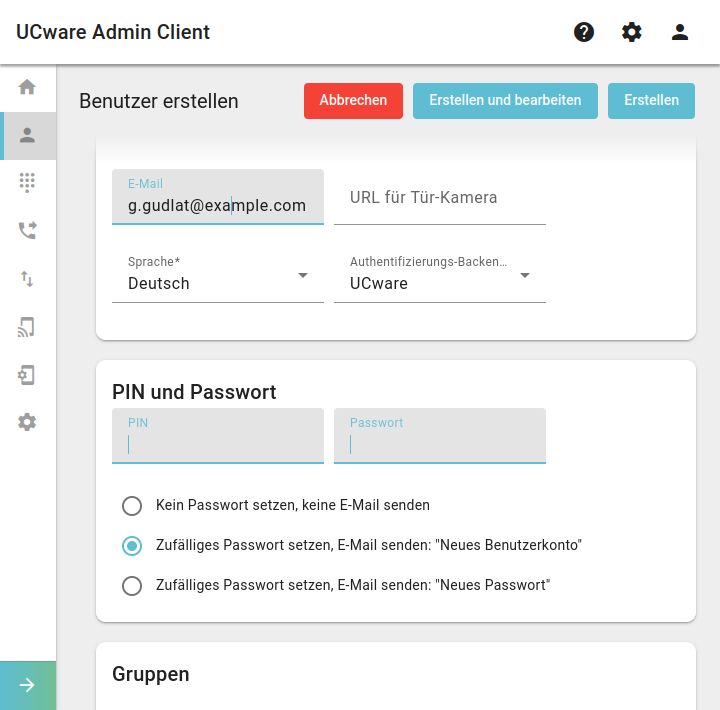Open the Sprache dropdown showing Deutsch
The width and height of the screenshot is (720, 710).
[218, 276]
